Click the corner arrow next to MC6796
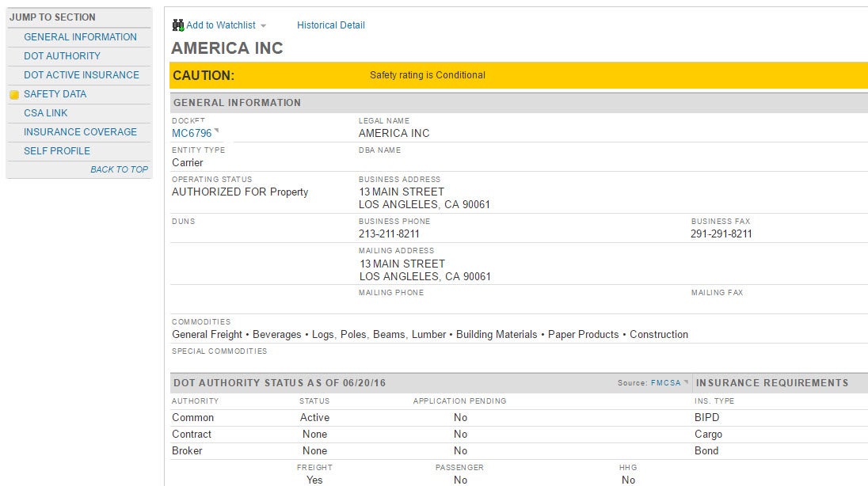 pyautogui.click(x=216, y=131)
